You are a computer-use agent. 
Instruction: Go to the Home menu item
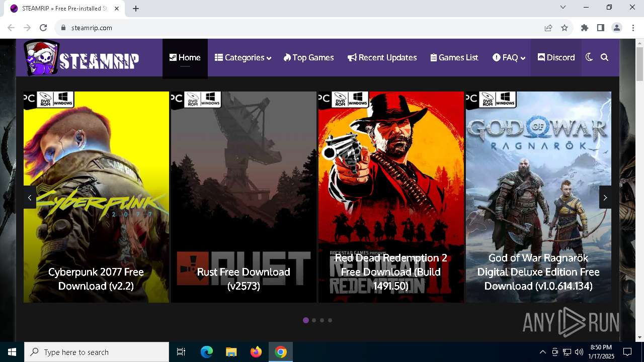coord(185,57)
